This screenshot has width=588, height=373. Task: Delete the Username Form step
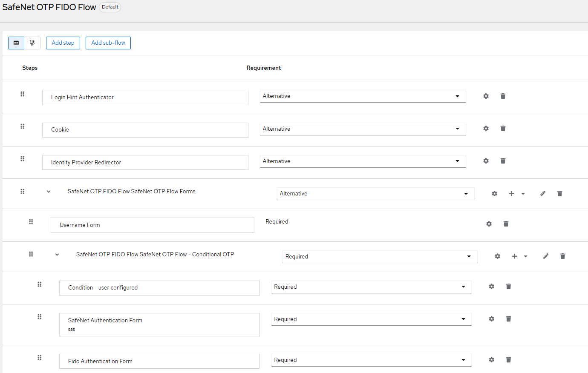coord(506,224)
